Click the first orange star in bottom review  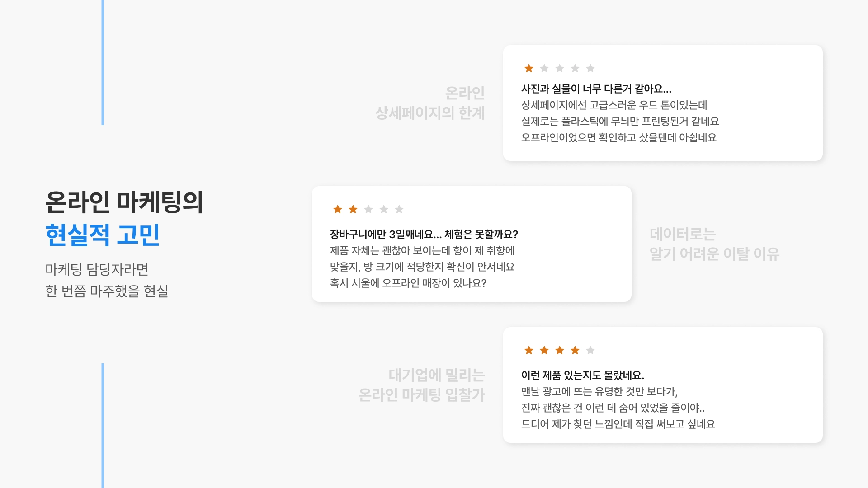coord(529,350)
